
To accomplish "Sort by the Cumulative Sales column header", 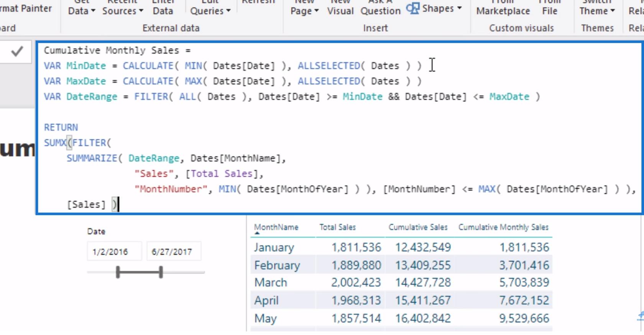I will [x=418, y=227].
